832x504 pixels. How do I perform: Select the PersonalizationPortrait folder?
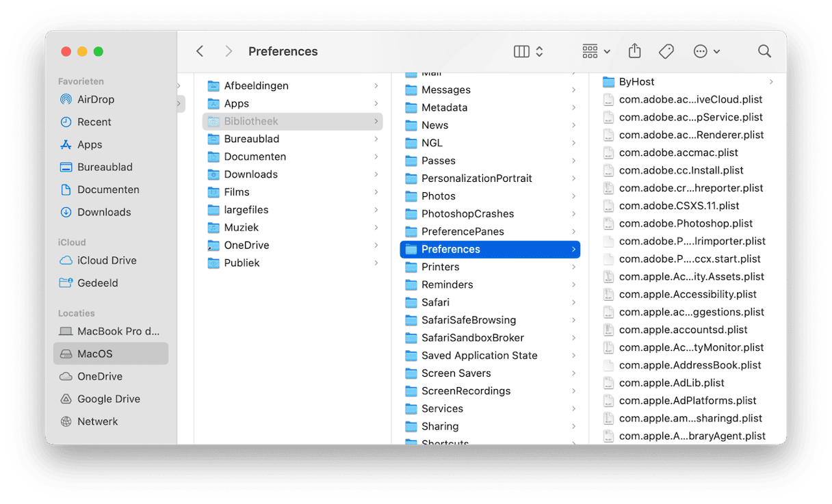[490, 178]
